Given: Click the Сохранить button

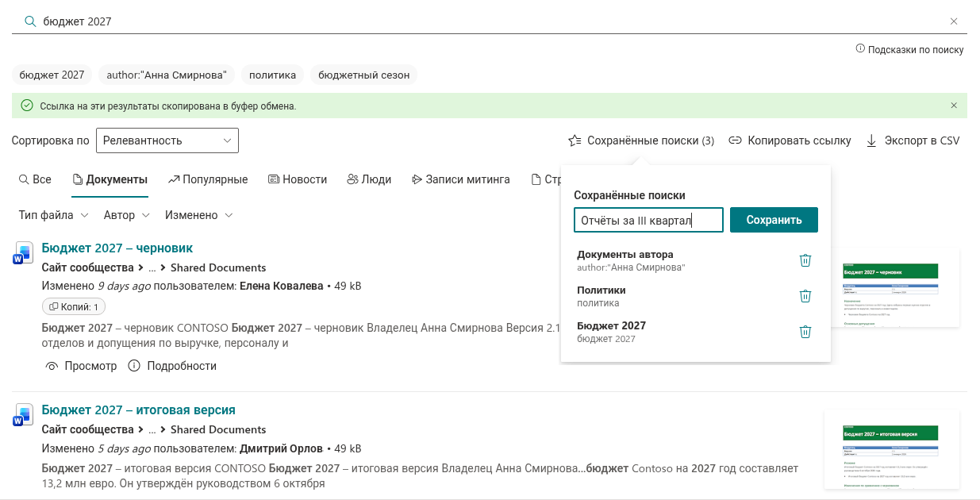Looking at the screenshot, I should tap(774, 220).
